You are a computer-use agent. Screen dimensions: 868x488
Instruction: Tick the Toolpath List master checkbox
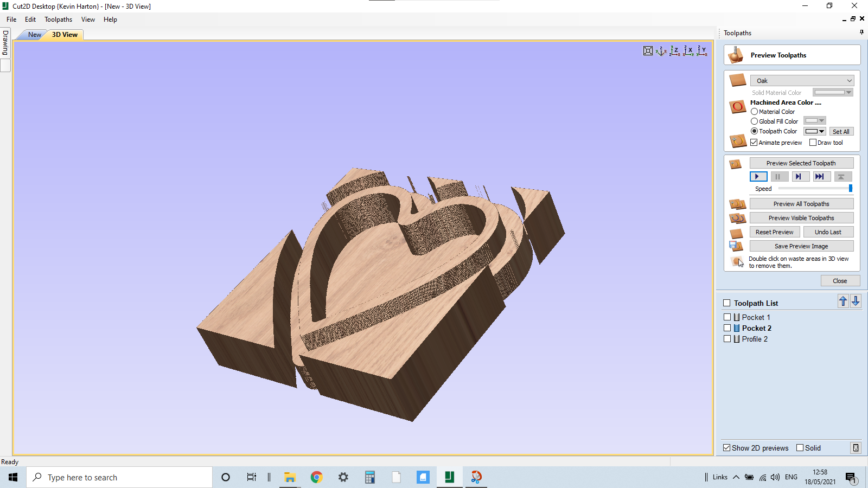pyautogui.click(x=727, y=303)
